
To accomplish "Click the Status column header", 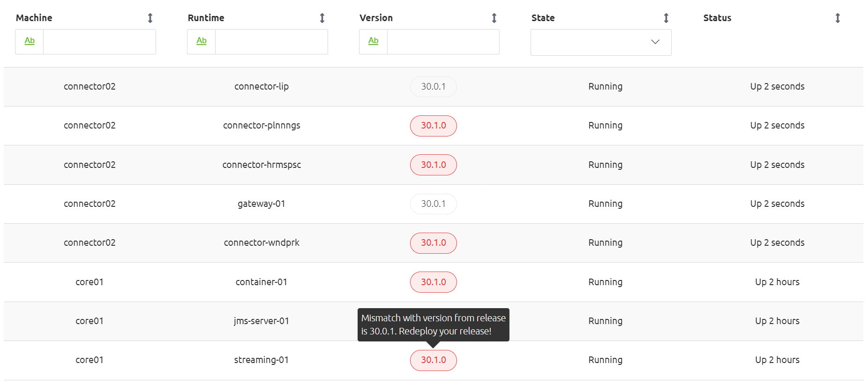I will [x=718, y=18].
